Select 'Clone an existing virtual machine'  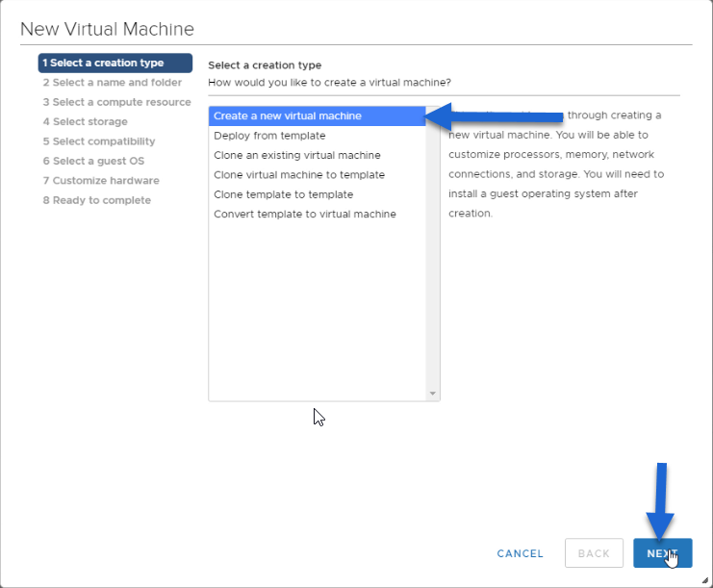pyautogui.click(x=317, y=155)
